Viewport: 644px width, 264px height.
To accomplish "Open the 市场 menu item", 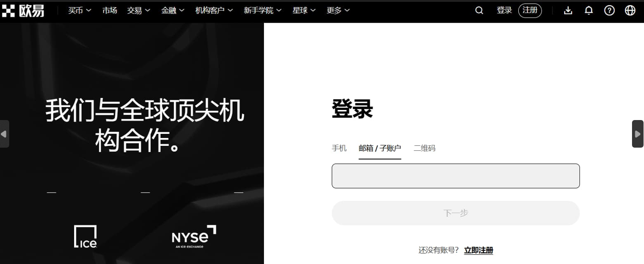I will coord(110,11).
